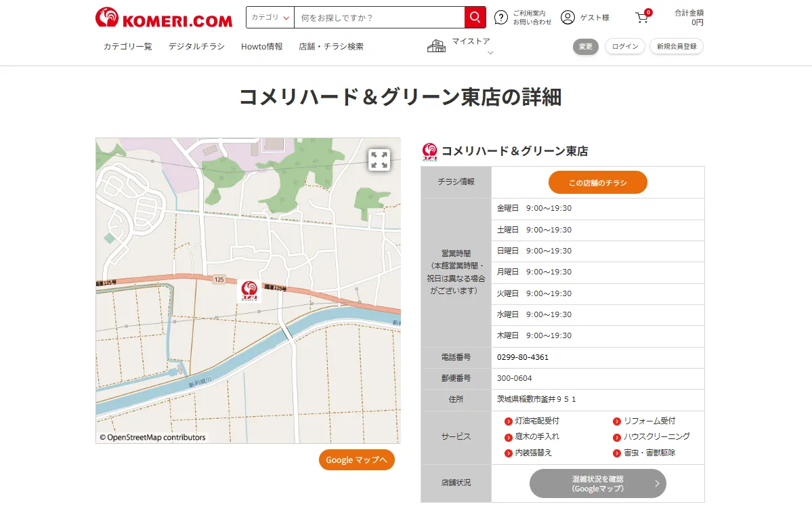Screen dimensions: 812x515
Task: Open the カテゴリ一覧 menu
Action: 127,47
